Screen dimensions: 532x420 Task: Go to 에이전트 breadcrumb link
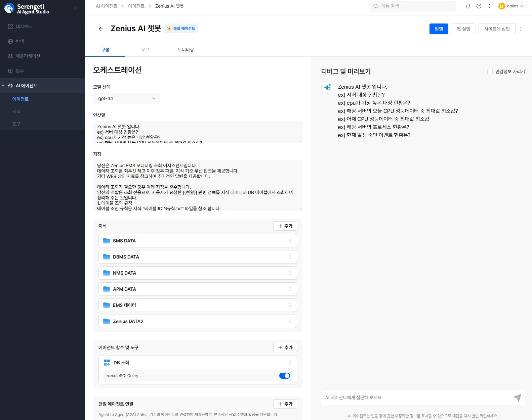point(136,6)
